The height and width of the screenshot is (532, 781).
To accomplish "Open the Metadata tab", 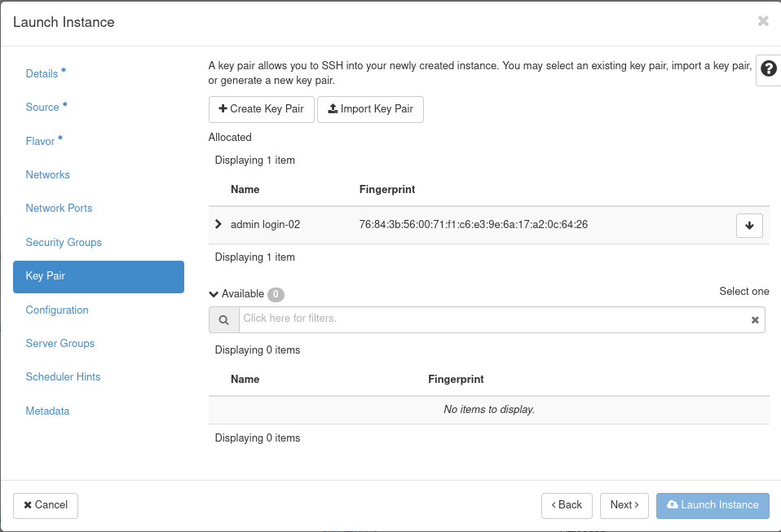I will click(47, 411).
